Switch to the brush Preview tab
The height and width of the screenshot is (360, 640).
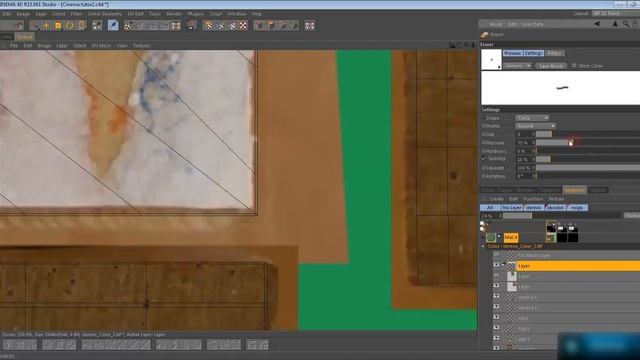(512, 53)
